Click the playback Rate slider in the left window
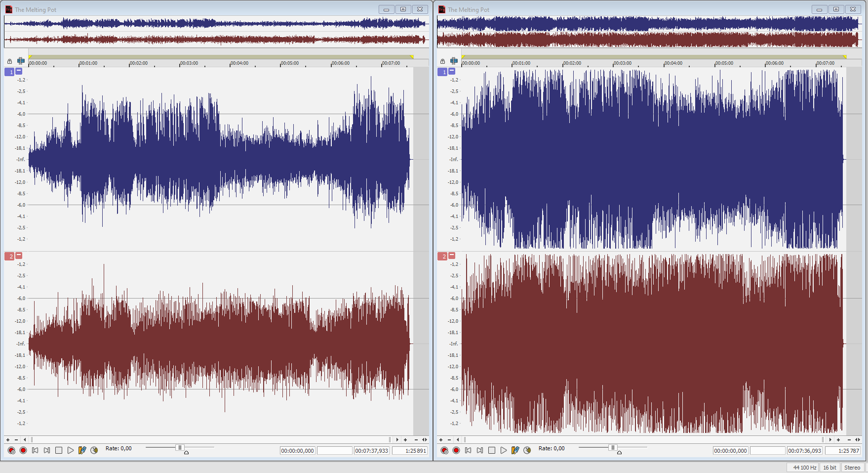868x473 pixels. (x=180, y=448)
